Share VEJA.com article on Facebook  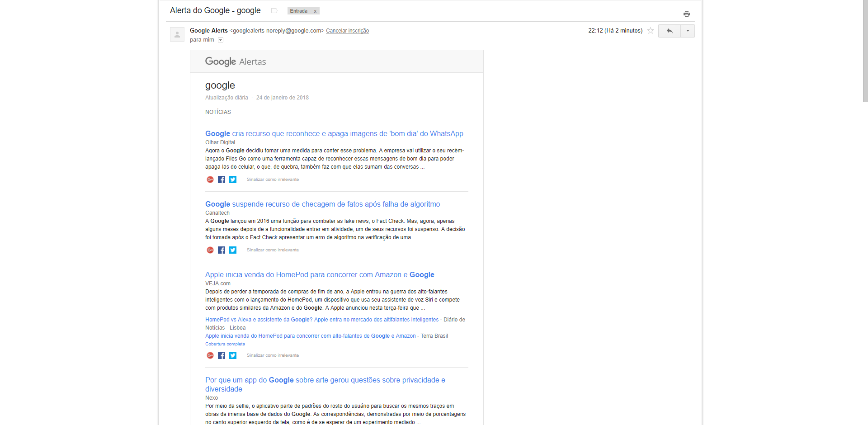point(222,355)
